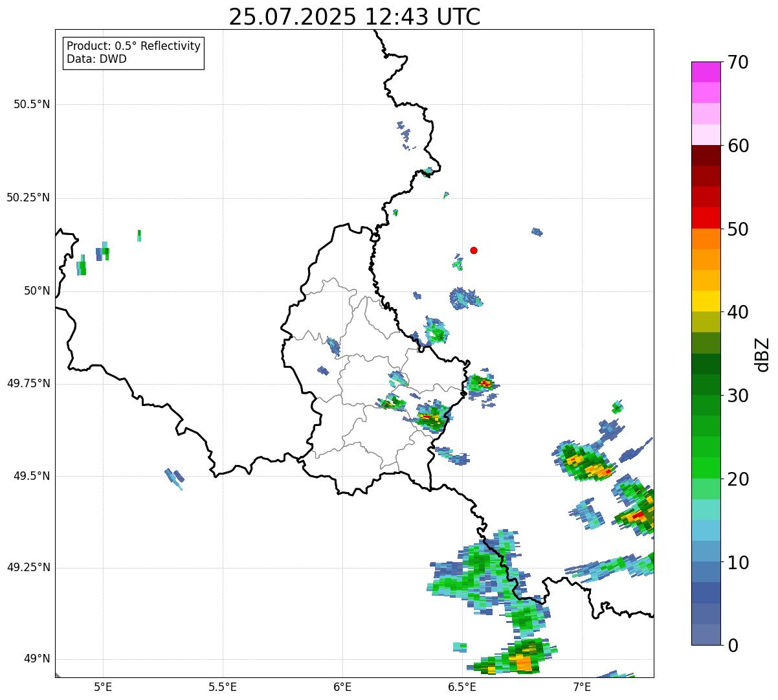Click the 6.5°E longitude label

[462, 686]
